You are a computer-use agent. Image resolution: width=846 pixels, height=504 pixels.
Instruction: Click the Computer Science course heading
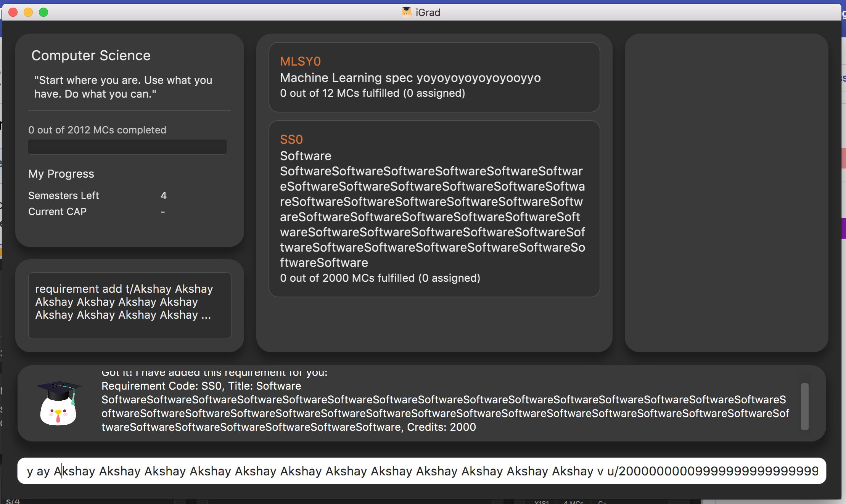click(x=91, y=56)
